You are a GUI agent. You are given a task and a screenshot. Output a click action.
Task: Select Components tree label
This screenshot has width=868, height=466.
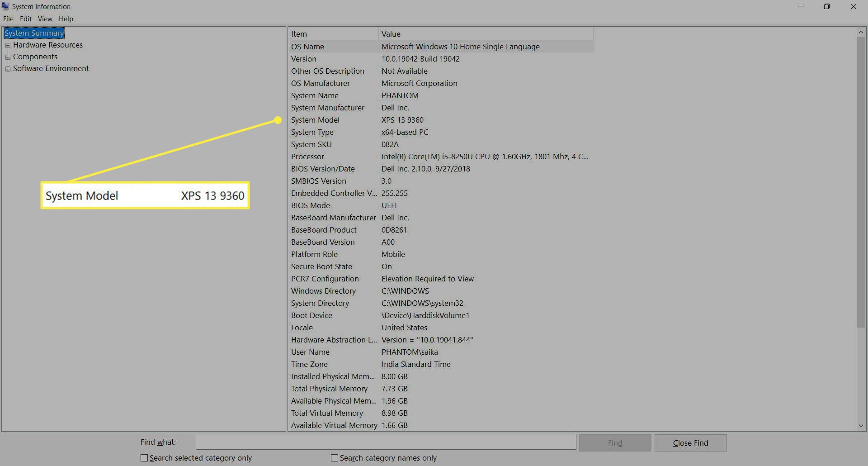pos(35,57)
